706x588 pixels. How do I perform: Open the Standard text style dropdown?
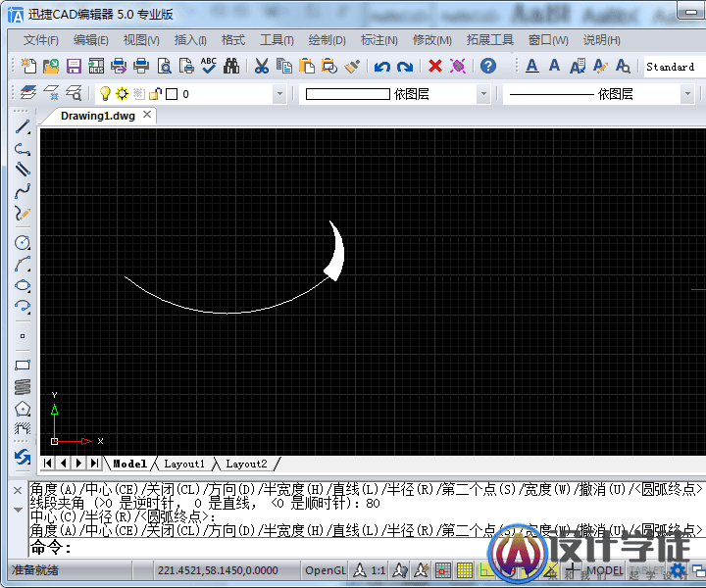[x=674, y=67]
